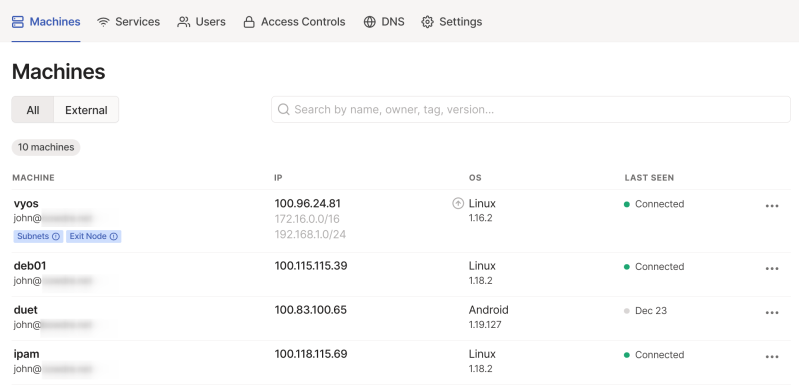
Task: Switch to the DNS tab
Action: pyautogui.click(x=384, y=22)
